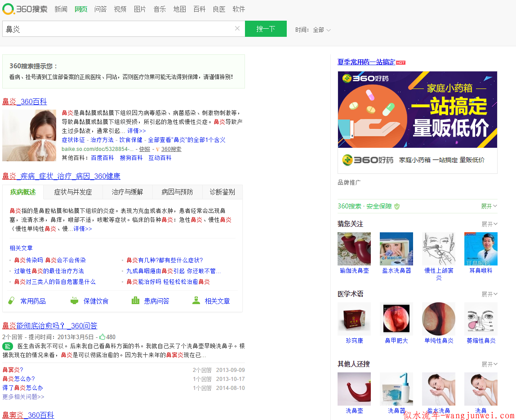Open the 家庭小药箱 banner advertisement
This screenshot has width=516, height=420.
pos(417,110)
